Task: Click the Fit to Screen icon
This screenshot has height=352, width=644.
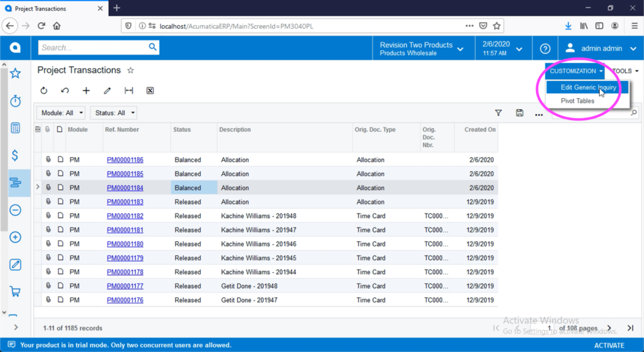Action: [x=129, y=91]
